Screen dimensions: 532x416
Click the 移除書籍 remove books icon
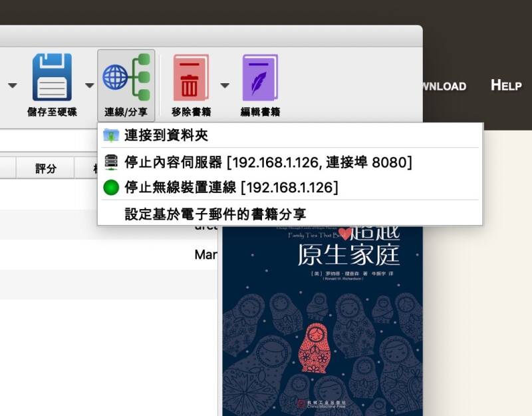(191, 78)
